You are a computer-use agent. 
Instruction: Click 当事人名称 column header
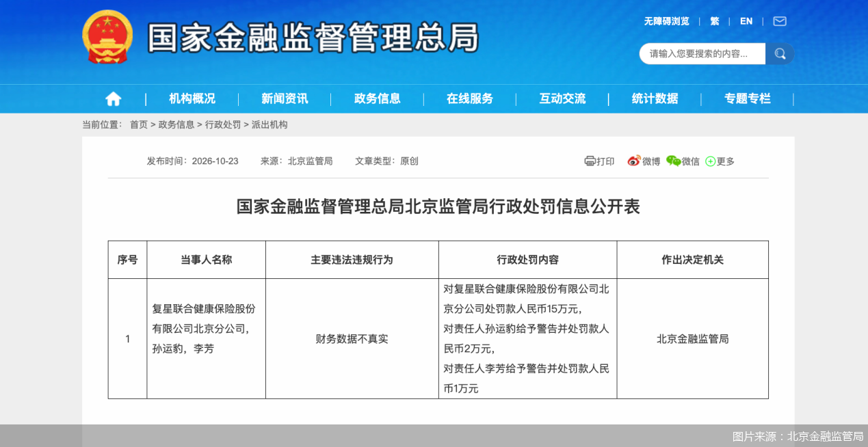206,260
